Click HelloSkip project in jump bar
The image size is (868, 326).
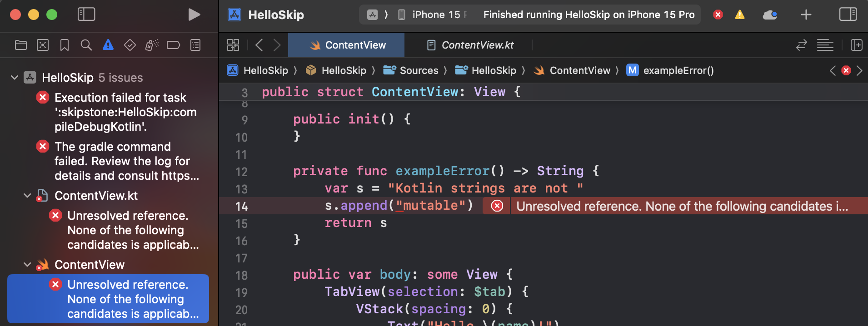tap(258, 70)
